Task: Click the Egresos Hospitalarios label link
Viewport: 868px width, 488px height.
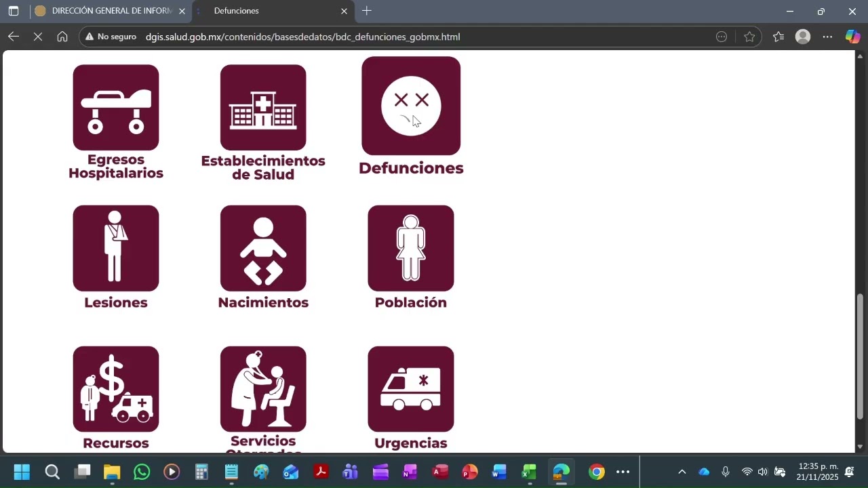Action: [116, 167]
